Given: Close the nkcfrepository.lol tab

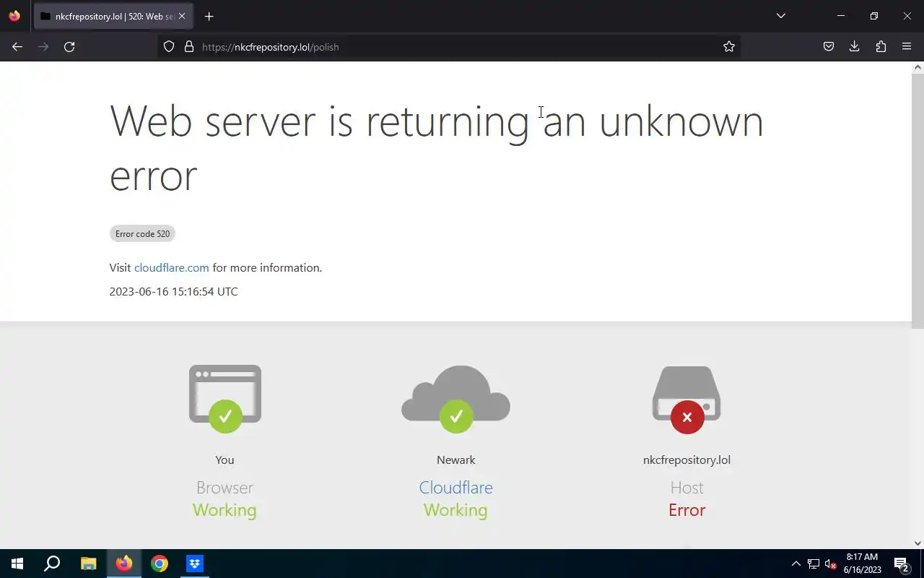Looking at the screenshot, I should (x=182, y=16).
